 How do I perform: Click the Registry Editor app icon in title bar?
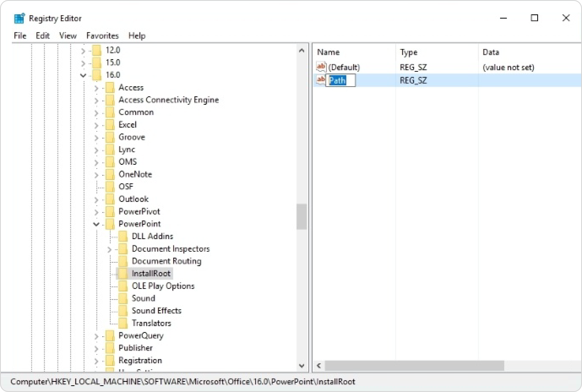(x=19, y=18)
